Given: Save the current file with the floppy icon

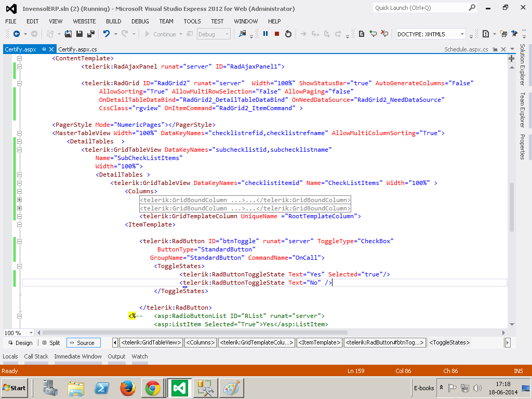Looking at the screenshot, I should pyautogui.click(x=79, y=34).
